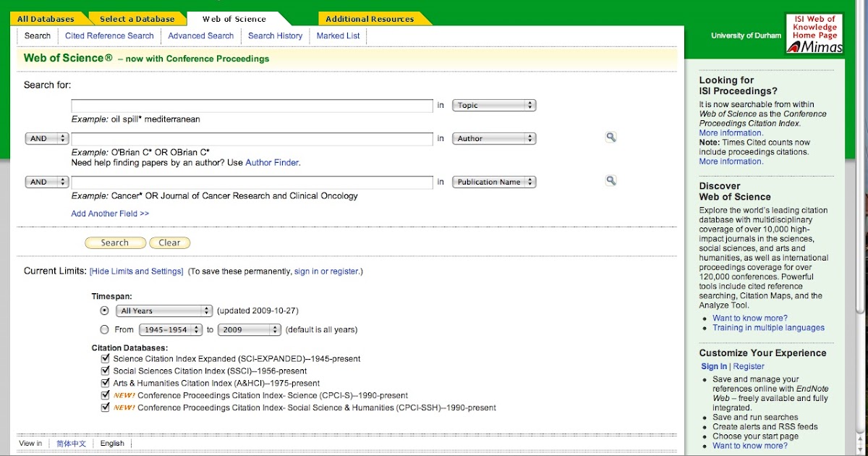Screen dimensions: 868x456
Task: Open Marked List
Action: [x=338, y=35]
